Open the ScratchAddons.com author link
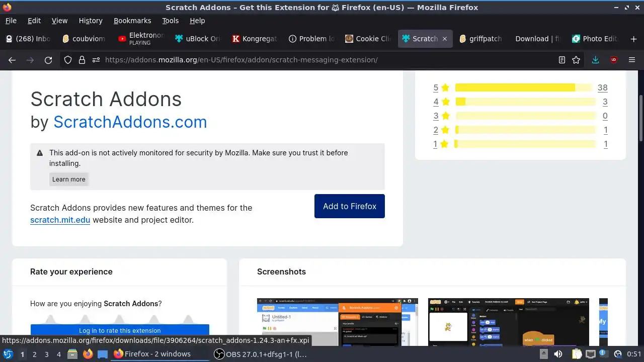The width and height of the screenshot is (644, 362). click(130, 122)
